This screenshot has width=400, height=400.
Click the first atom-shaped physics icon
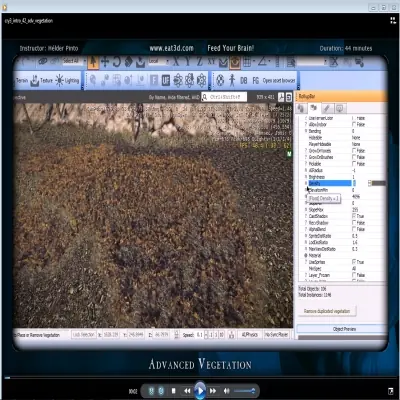178,80
